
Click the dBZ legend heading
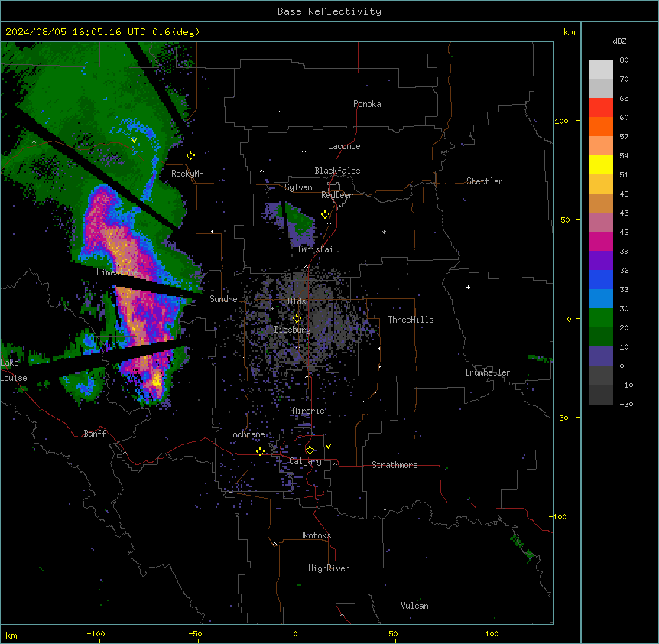[x=619, y=41]
